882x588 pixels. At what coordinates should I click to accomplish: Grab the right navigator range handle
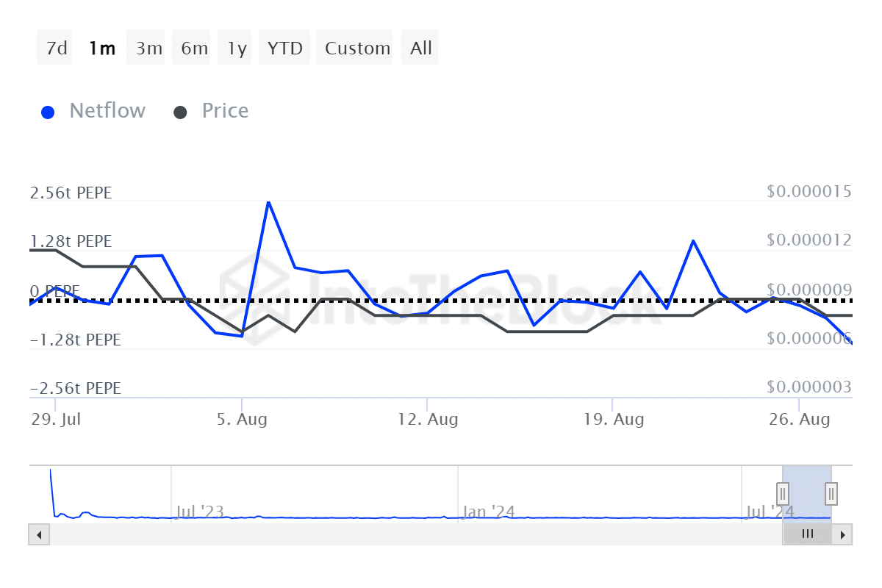pos(831,492)
